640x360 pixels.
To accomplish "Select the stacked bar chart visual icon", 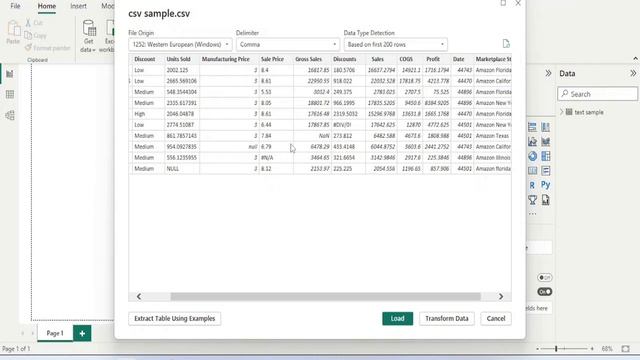I will [532, 127].
